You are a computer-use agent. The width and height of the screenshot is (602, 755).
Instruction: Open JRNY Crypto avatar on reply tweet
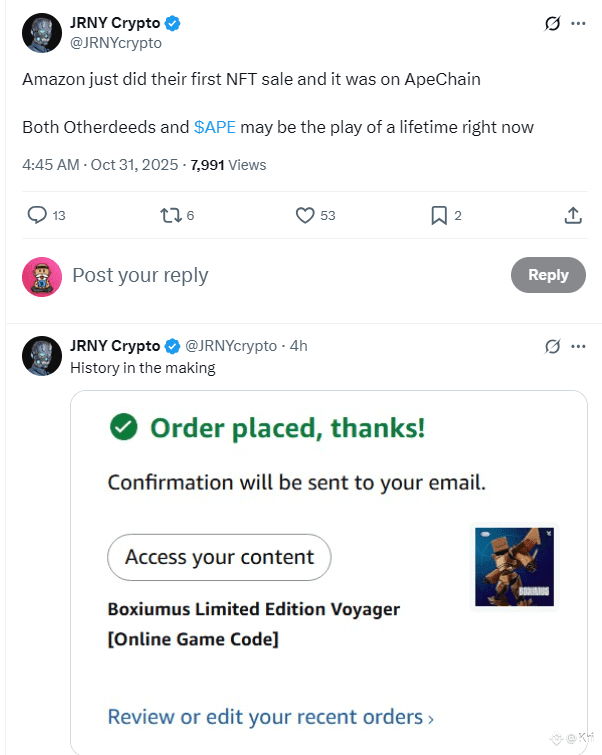[42, 356]
